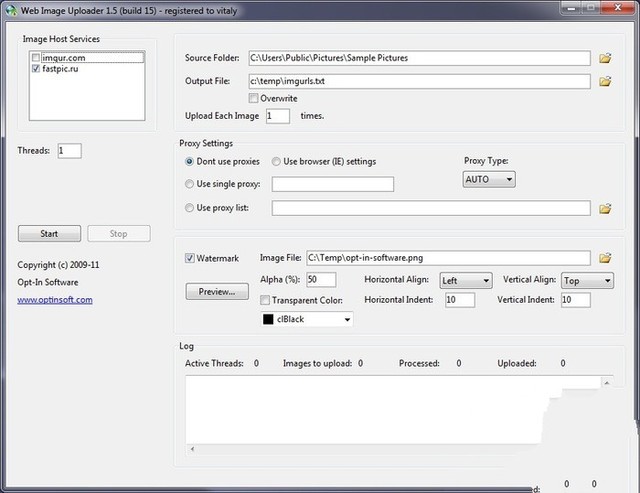
Task: Disable the Watermark checkbox
Action: 190,258
